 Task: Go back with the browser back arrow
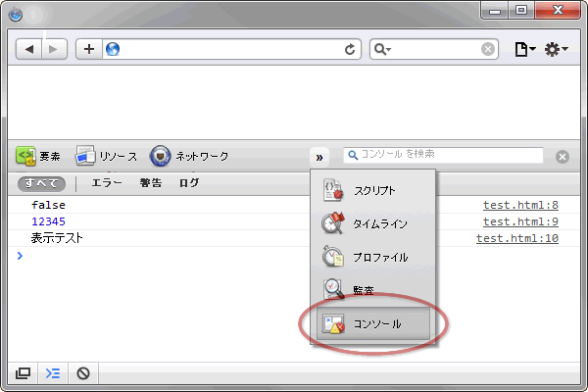(x=28, y=49)
